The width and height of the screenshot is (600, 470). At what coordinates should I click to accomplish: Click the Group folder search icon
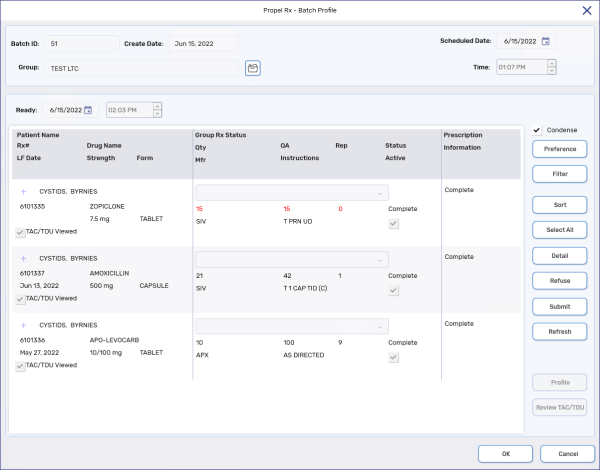pyautogui.click(x=253, y=68)
